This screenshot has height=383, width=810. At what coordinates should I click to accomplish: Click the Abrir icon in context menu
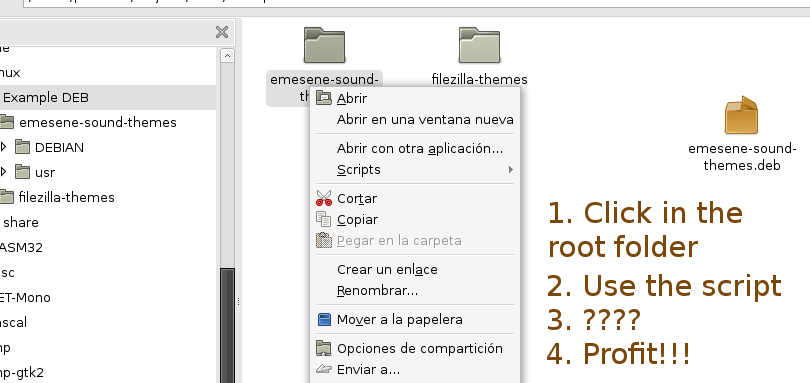point(324,98)
